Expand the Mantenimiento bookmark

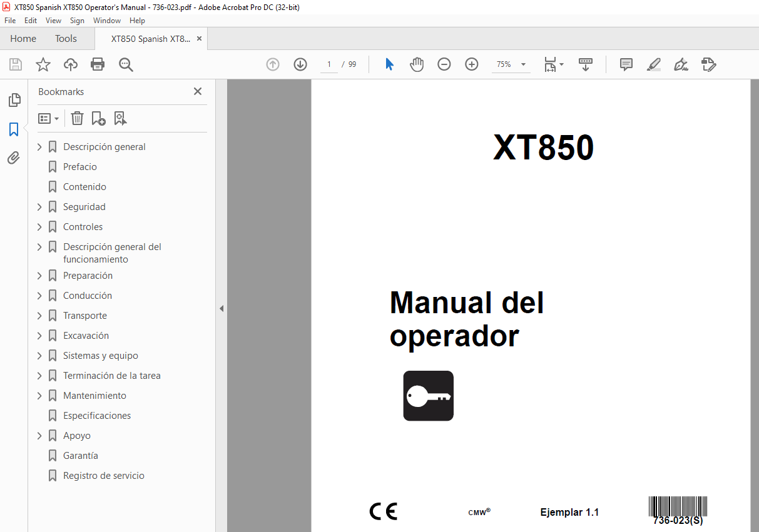[x=39, y=396]
